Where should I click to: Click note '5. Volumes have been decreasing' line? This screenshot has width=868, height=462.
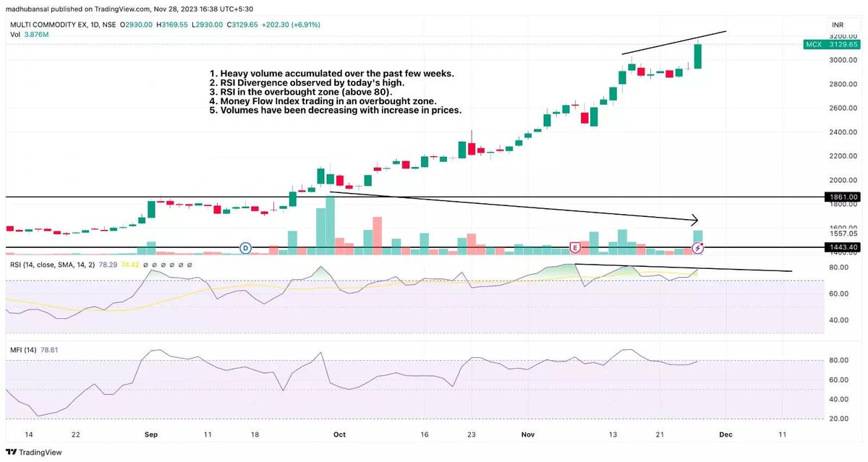pyautogui.click(x=336, y=111)
